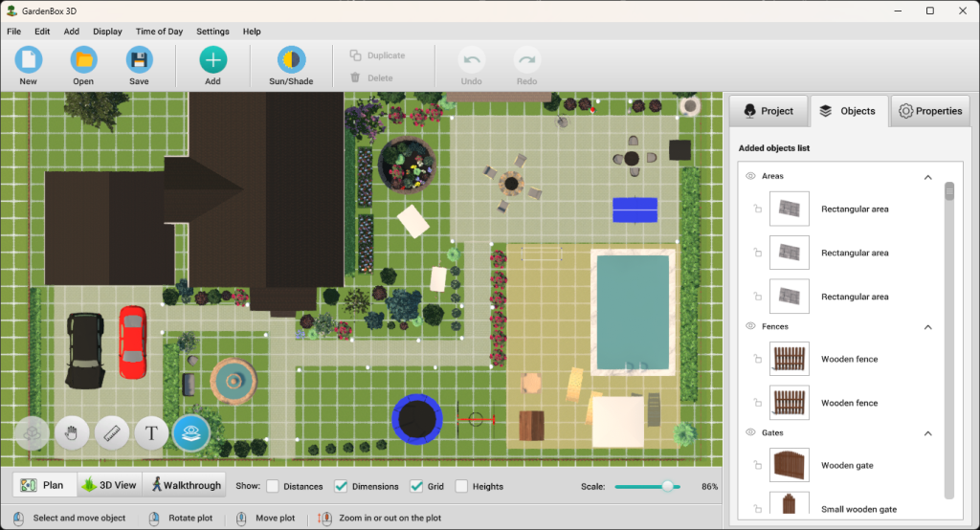This screenshot has width=980, height=530.
Task: Collapse the Gates group chevron
Action: point(928,433)
